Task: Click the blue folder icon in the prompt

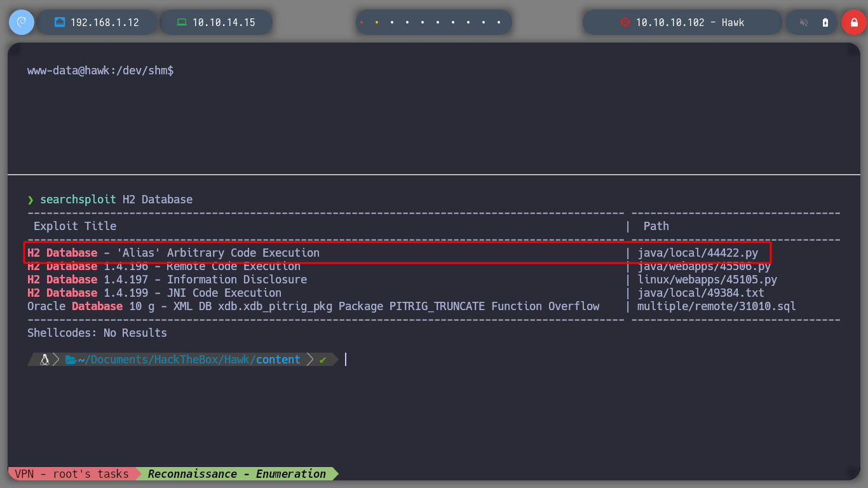Action: [x=71, y=360]
